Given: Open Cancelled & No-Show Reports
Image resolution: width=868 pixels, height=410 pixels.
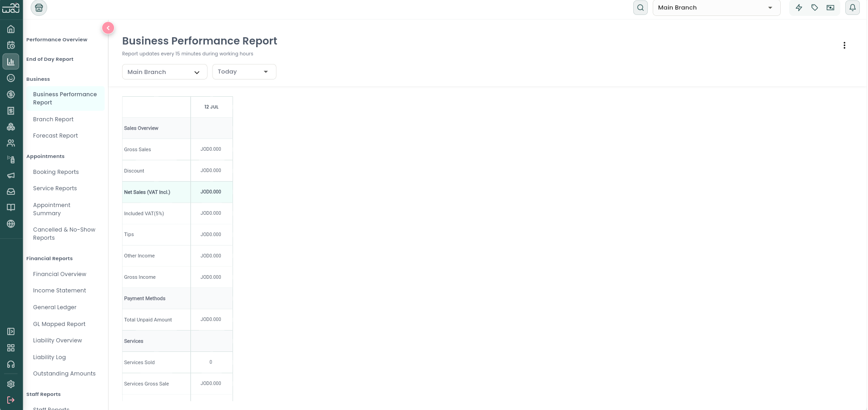Looking at the screenshot, I should [64, 234].
